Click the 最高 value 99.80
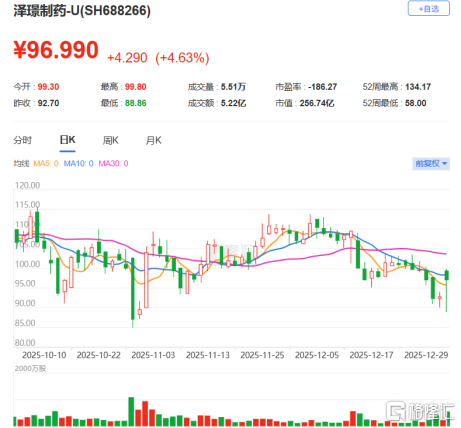The height and width of the screenshot is (428, 461). (x=136, y=87)
